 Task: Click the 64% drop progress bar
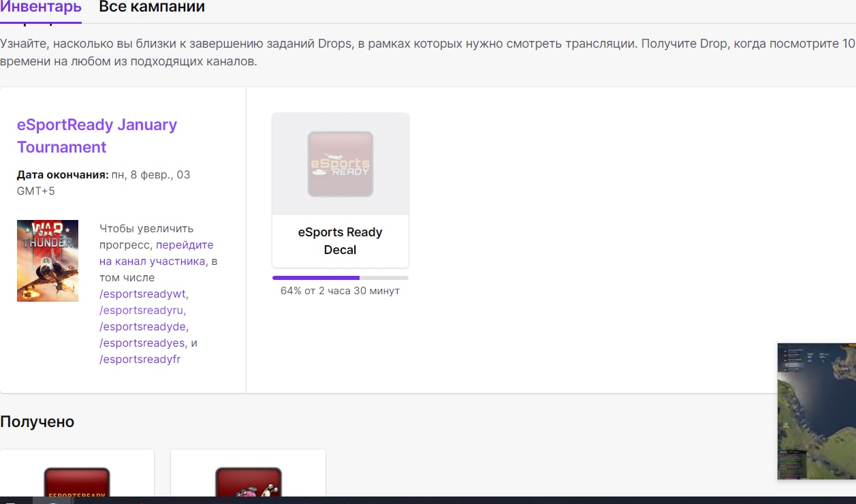[340, 278]
